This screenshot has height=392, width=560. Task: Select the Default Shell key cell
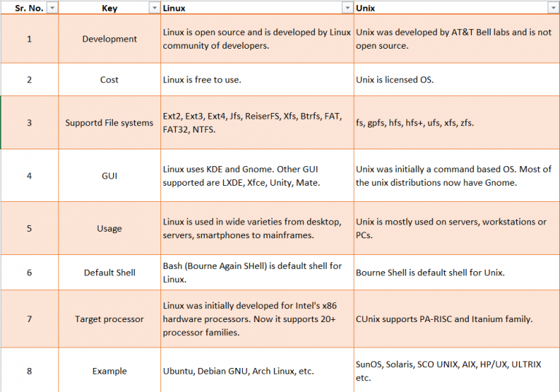click(109, 273)
